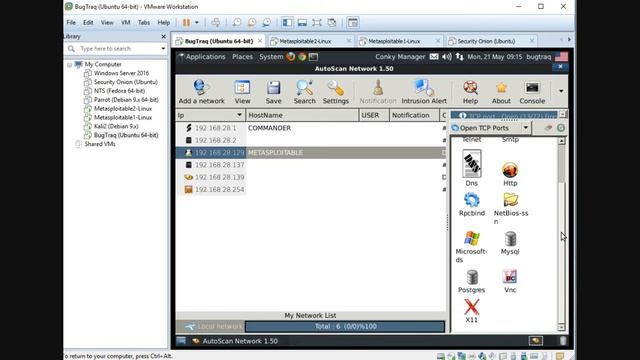Click in the Library search field
This screenshot has width=640, height=360.
tap(118, 49)
